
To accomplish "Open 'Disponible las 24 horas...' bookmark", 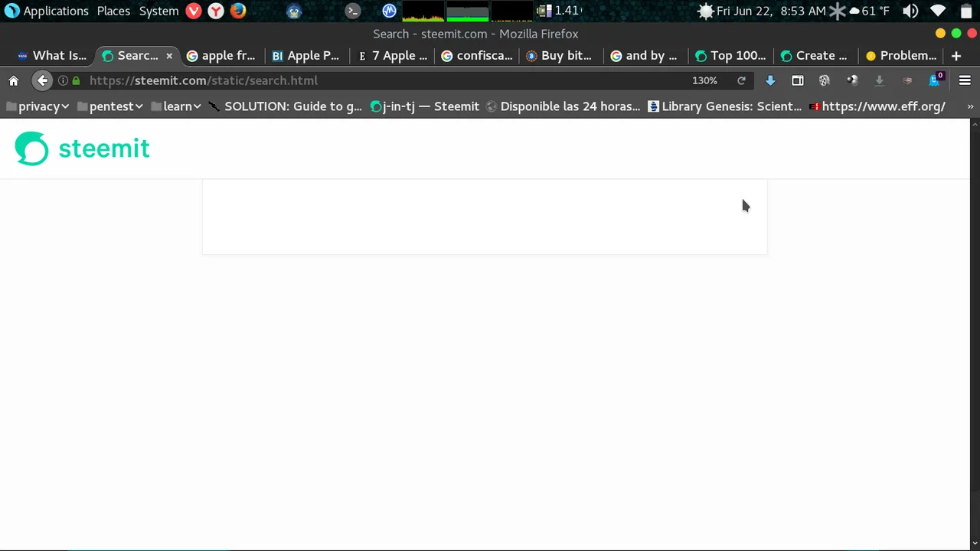I will [x=563, y=106].
